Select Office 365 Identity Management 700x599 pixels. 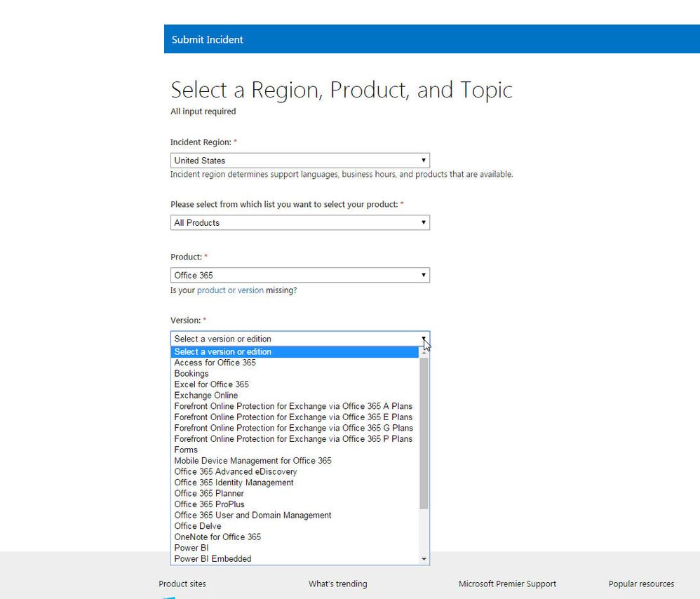point(295,483)
